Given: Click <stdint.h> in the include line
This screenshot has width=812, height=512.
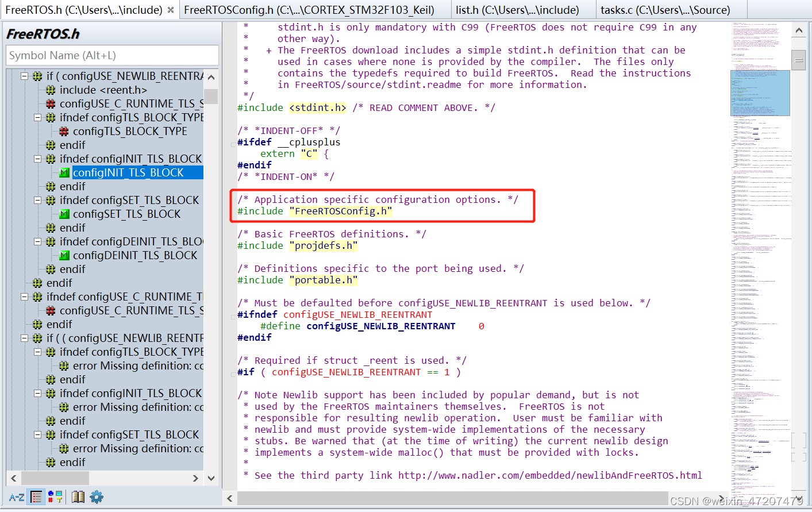Looking at the screenshot, I should [318, 108].
